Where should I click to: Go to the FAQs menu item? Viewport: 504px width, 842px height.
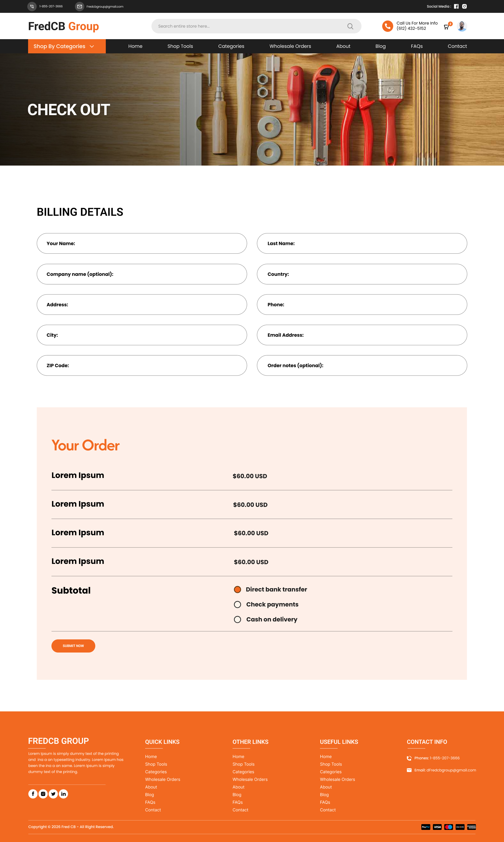(x=416, y=46)
